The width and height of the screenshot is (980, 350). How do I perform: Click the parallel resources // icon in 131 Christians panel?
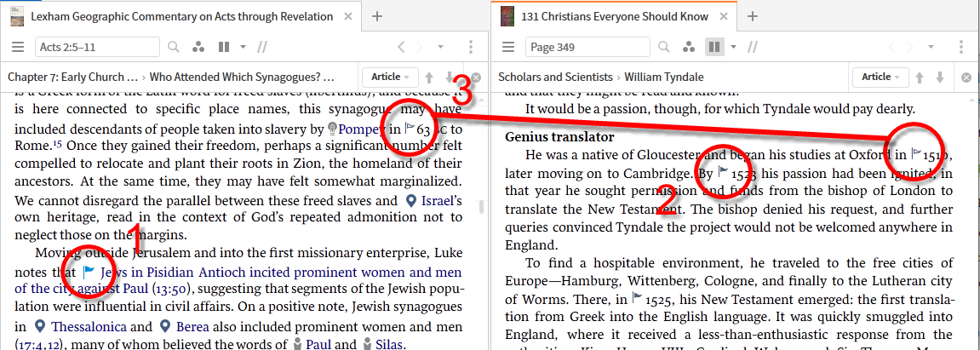pyautogui.click(x=754, y=47)
